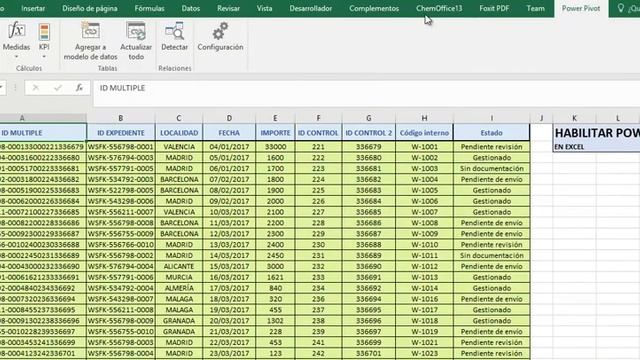Image resolution: width=640 pixels, height=360 pixels.
Task: Open the Vista ribbon tab
Action: 264,8
